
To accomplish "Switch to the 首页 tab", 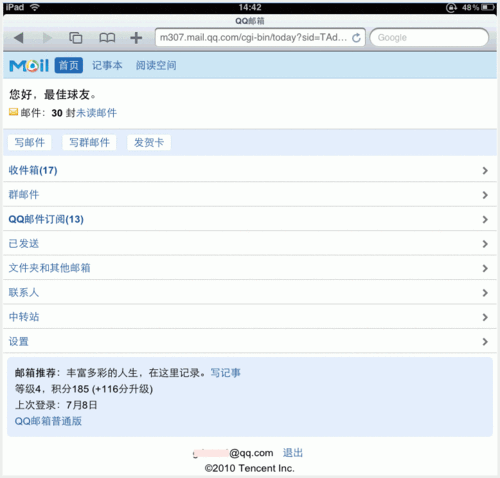I will click(69, 65).
